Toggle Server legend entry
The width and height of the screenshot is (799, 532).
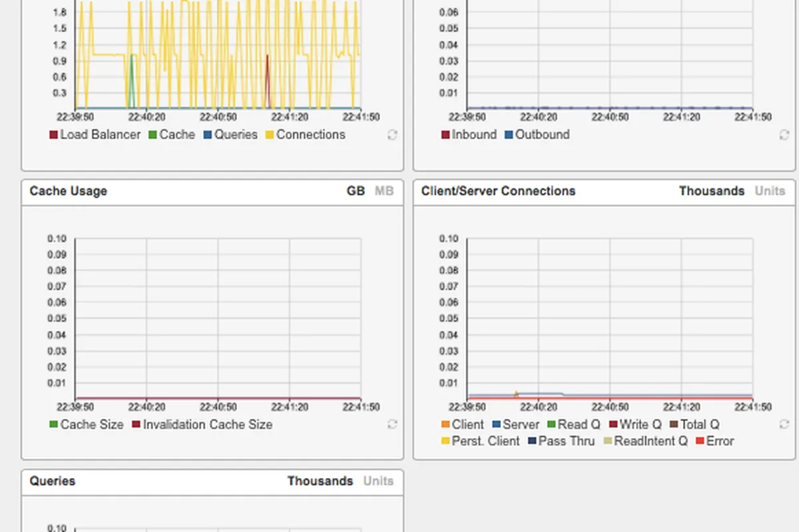pos(515,424)
